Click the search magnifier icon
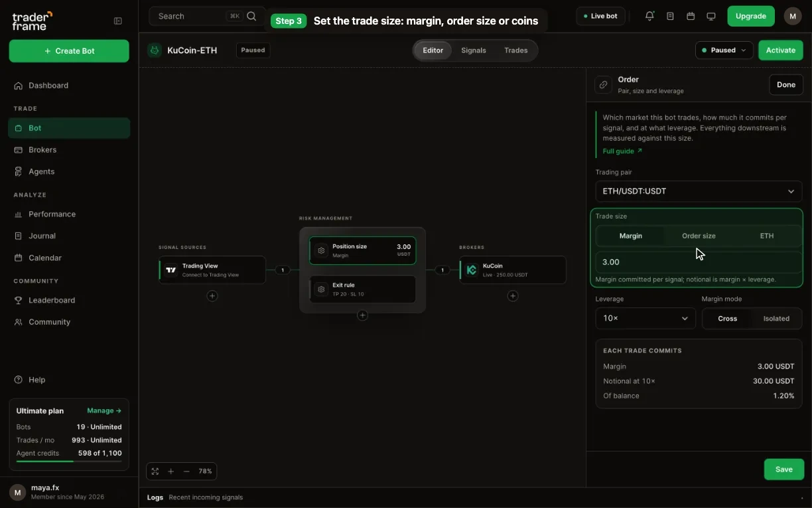812x508 pixels. [251, 16]
